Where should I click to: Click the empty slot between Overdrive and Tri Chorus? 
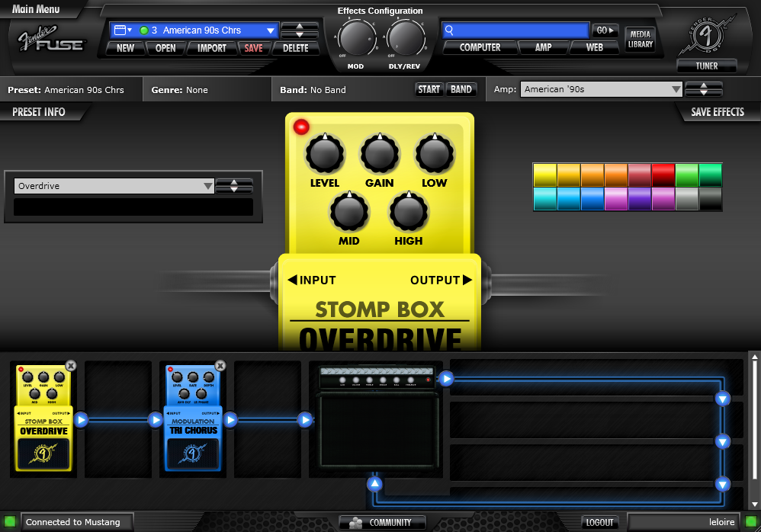[118, 419]
